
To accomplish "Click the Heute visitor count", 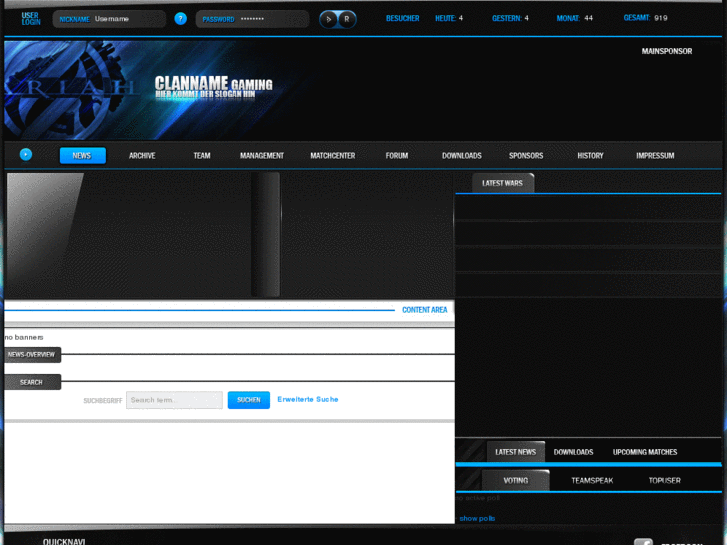I will (449, 18).
